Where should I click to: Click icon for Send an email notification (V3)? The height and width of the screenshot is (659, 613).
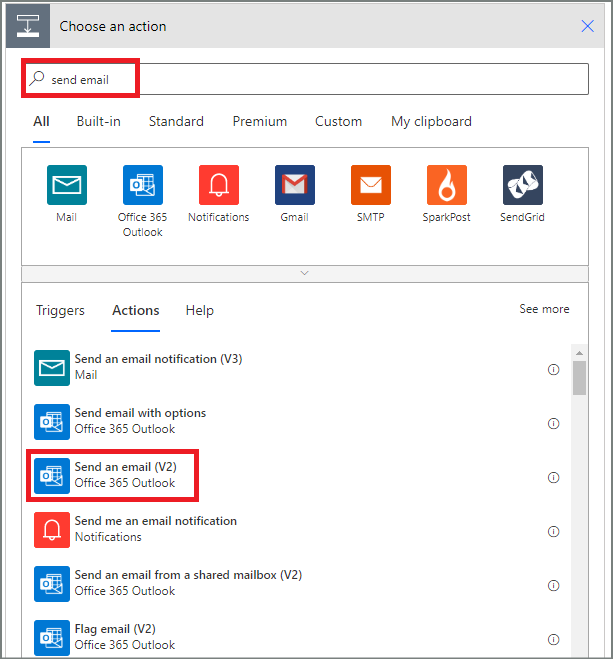(x=52, y=368)
